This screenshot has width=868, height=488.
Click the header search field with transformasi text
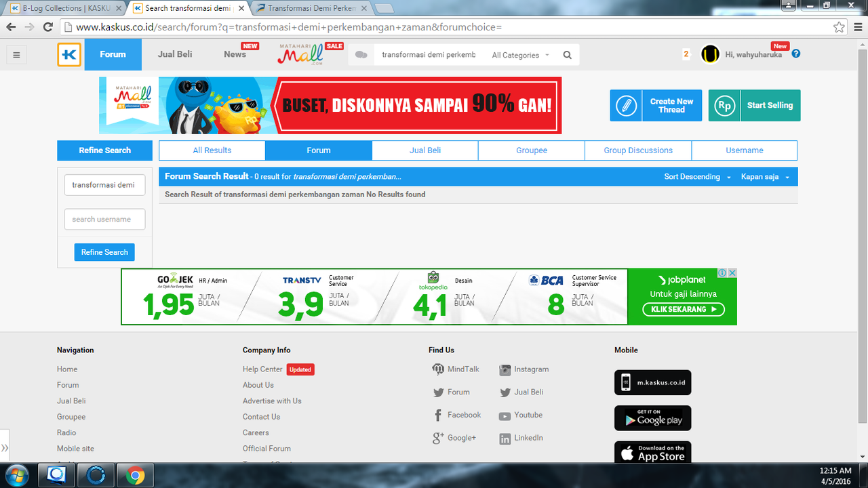[x=429, y=55]
